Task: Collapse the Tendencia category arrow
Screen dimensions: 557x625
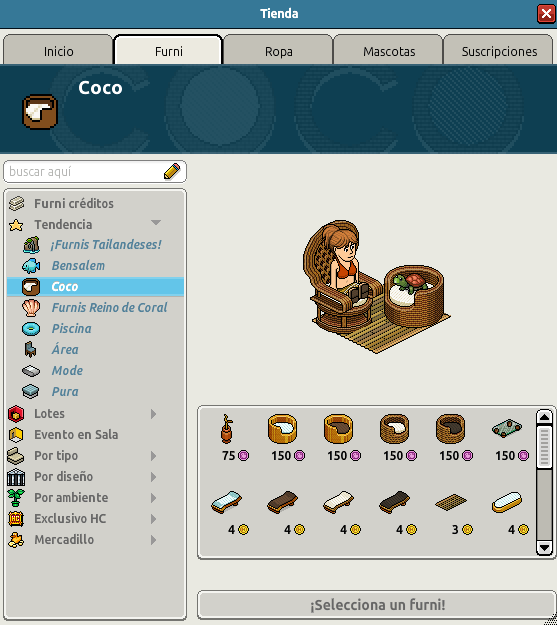Action: point(156,222)
